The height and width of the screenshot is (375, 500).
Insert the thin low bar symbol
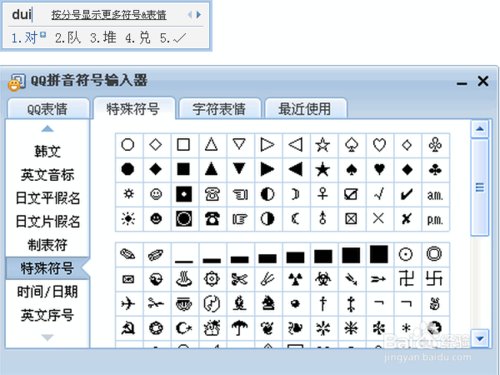184,261
